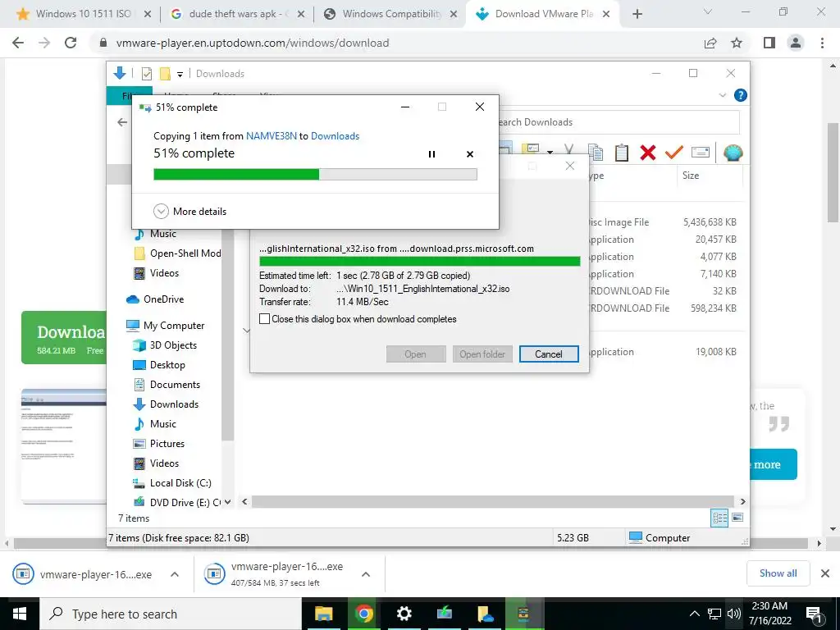Image resolution: width=840 pixels, height=630 pixels.
Task: Close the Chrome downloads bar
Action: click(x=825, y=573)
